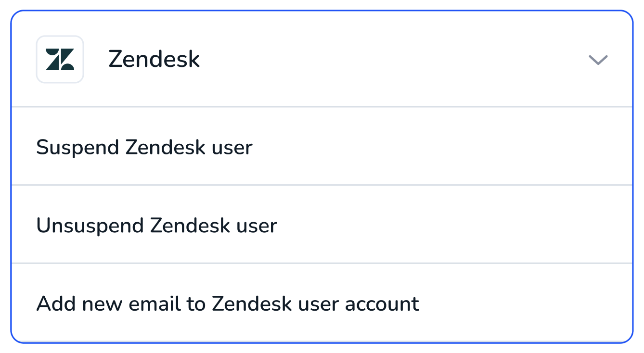Choose Unsuspend Zendesk user action
This screenshot has height=353, width=644.
pyautogui.click(x=322, y=225)
